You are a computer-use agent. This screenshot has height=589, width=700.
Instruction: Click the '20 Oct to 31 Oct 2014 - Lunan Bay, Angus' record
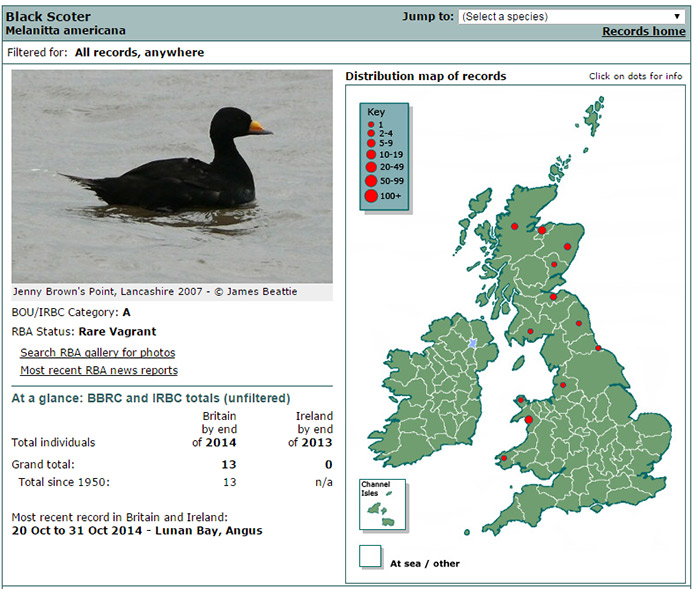pyautogui.click(x=137, y=531)
